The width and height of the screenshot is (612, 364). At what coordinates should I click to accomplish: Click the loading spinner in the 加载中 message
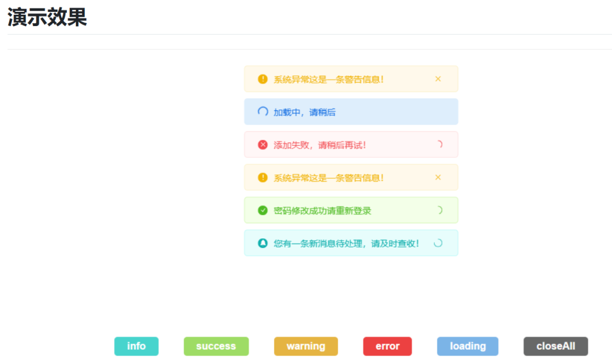point(262,112)
